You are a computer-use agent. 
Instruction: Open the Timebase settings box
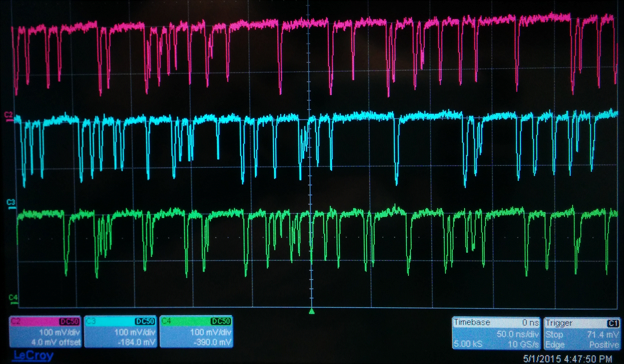(x=496, y=333)
